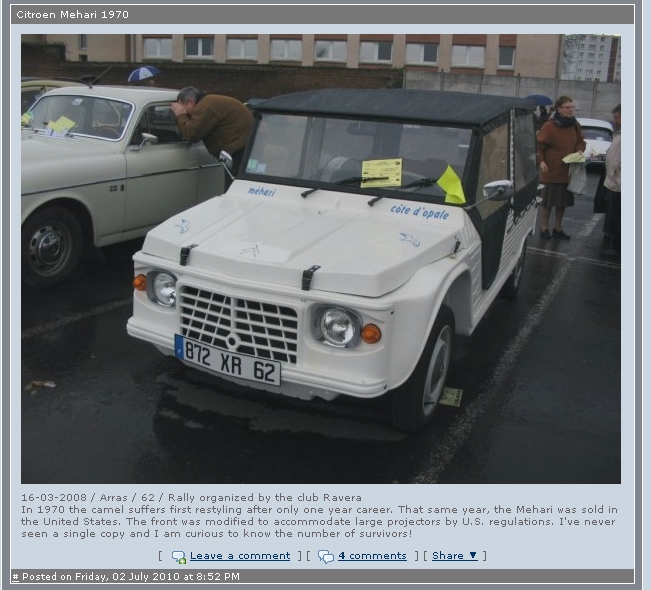Click the 'Citroen Mehari 1970' post title
651x590 pixels.
73,15
